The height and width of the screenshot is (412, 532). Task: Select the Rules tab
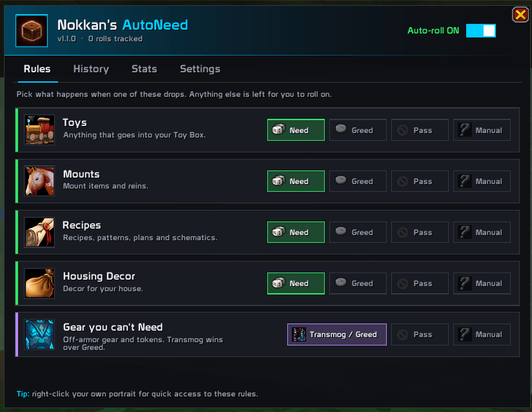(x=37, y=69)
